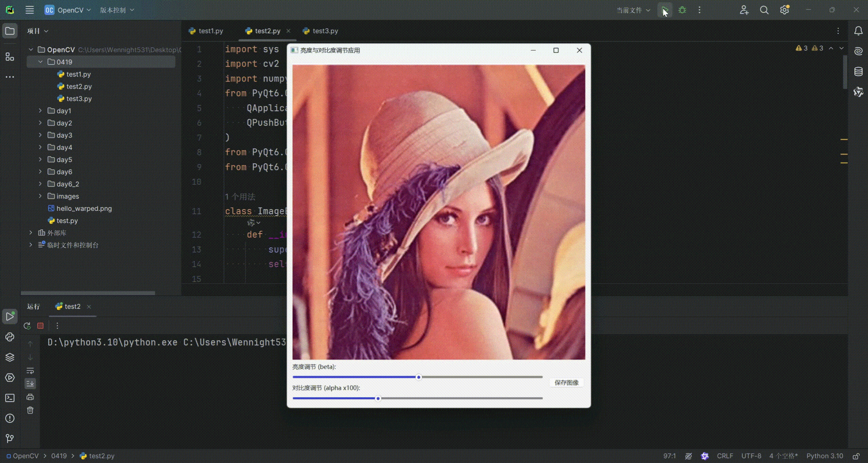The width and height of the screenshot is (868, 463).
Task: Click the Debug bug icon in toolbar
Action: pyautogui.click(x=682, y=10)
